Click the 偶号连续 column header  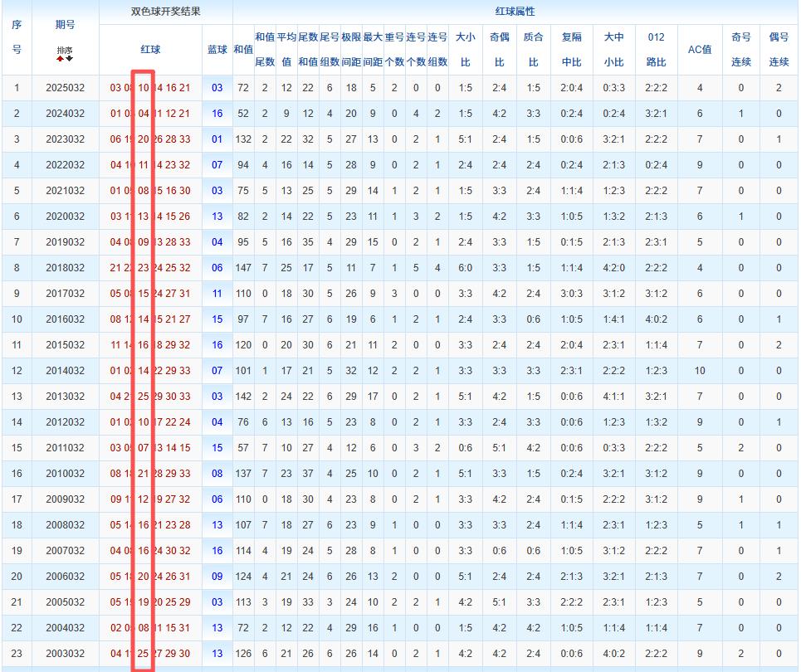point(779,50)
